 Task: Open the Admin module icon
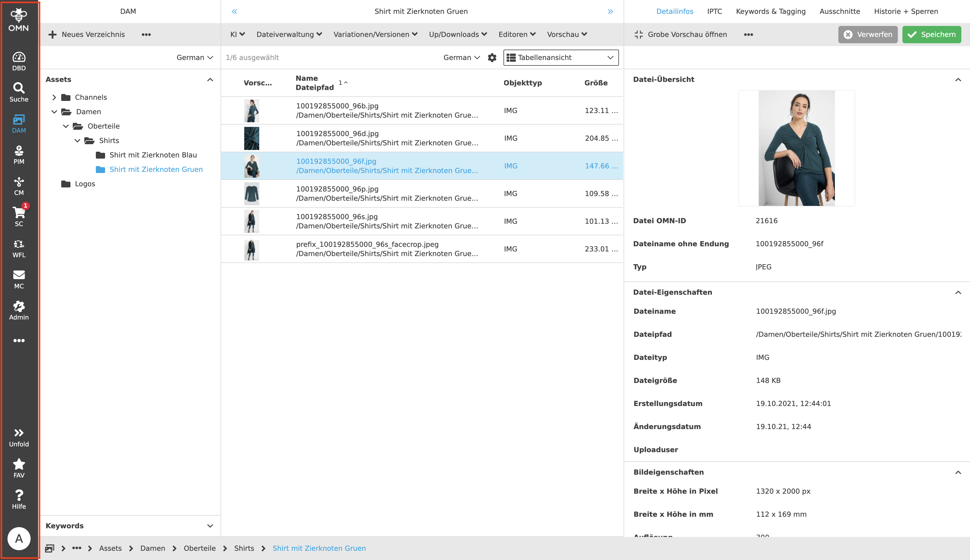tap(18, 310)
